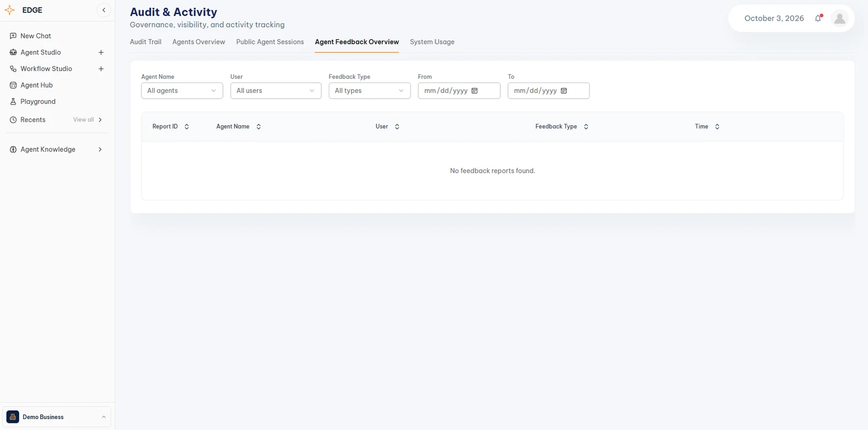Viewport: 868px width, 430px height.
Task: Click the New Chat icon
Action: point(13,36)
